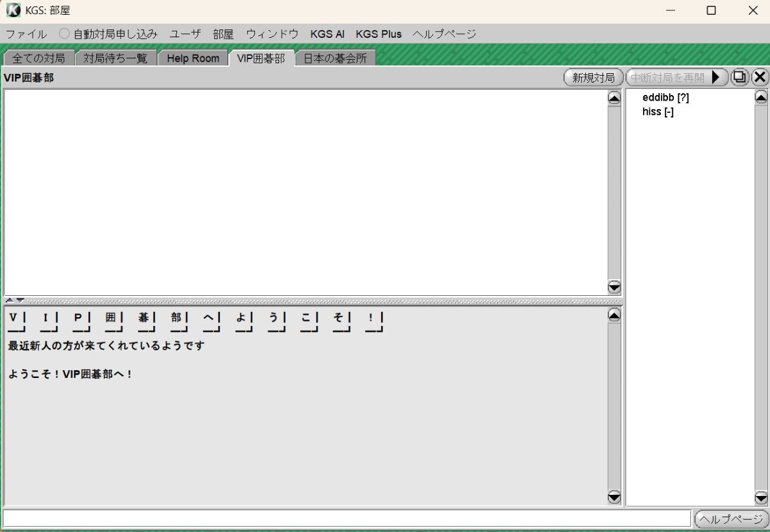This screenshot has height=532, width=770.
Task: Close the VIP囲碁部 room with X icon
Action: coord(760,78)
